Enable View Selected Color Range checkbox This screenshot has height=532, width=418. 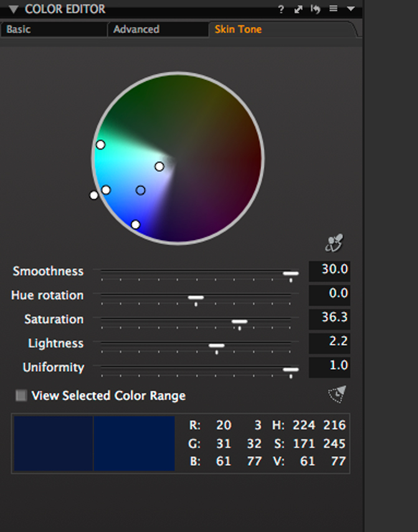point(21,395)
